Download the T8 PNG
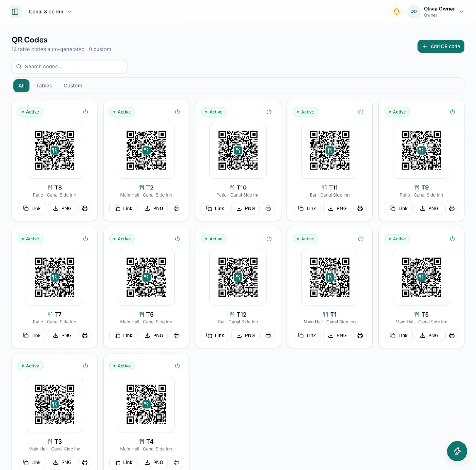The height and width of the screenshot is (470, 476). [x=62, y=208]
